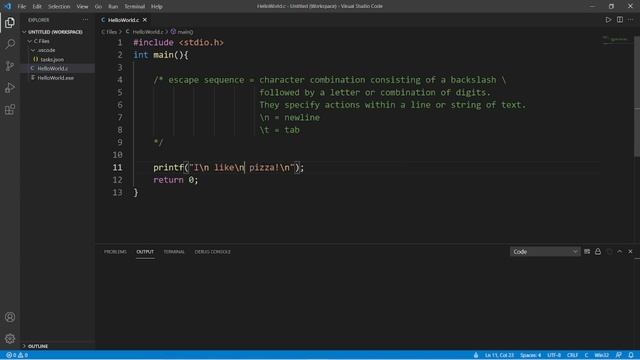Click the Win32 configuration status item
Viewport: 640px width, 360px height.
602,355
